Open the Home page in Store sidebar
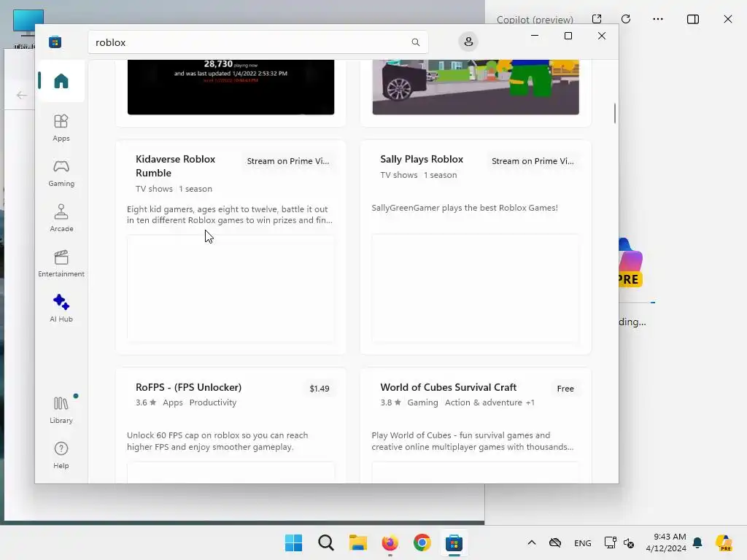747x560 pixels. (x=61, y=81)
